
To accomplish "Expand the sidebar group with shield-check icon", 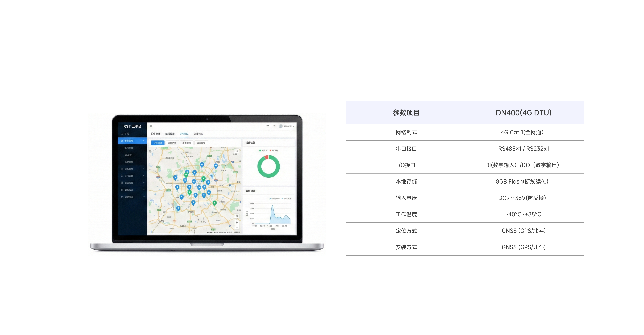I will (x=132, y=190).
